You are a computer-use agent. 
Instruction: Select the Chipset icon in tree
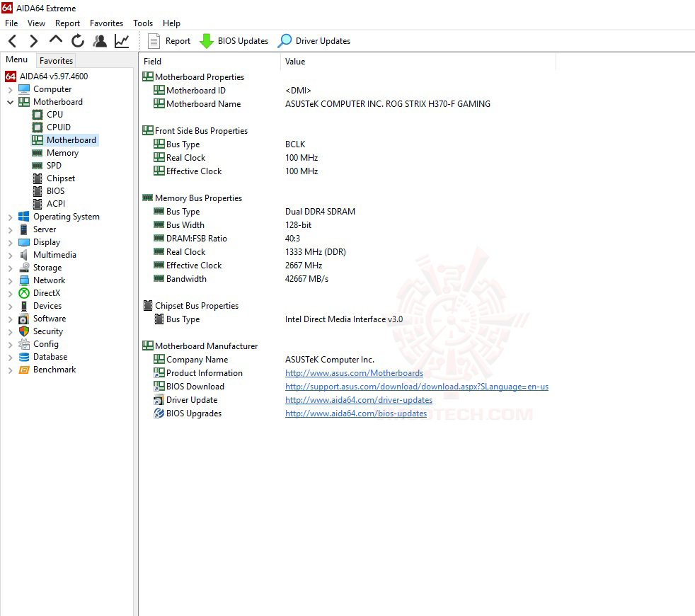[x=38, y=178]
